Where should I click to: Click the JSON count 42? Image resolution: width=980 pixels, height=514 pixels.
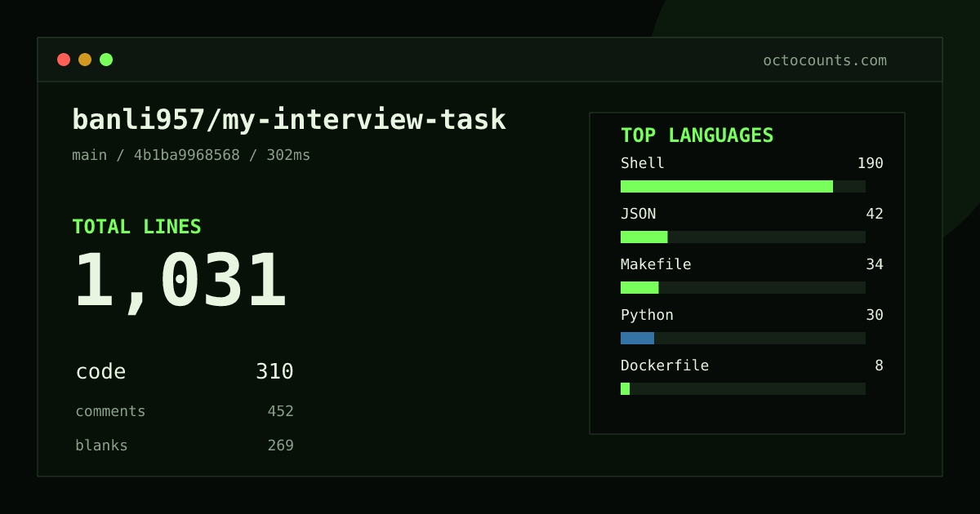click(875, 214)
